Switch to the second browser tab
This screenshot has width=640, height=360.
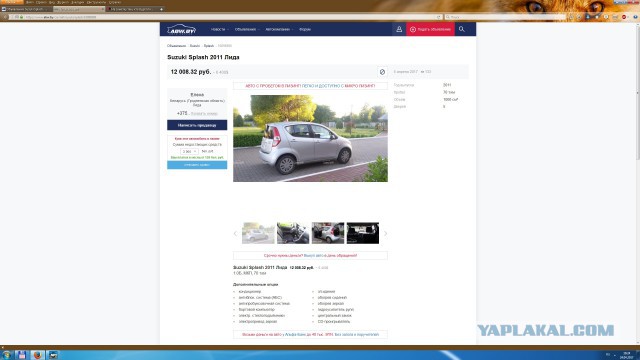[79, 9]
